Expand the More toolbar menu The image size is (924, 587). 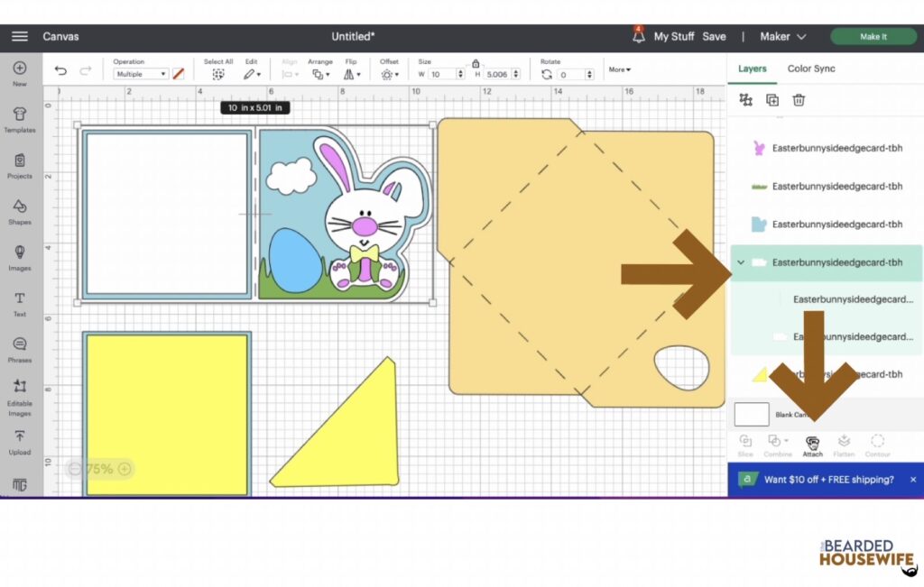click(620, 69)
